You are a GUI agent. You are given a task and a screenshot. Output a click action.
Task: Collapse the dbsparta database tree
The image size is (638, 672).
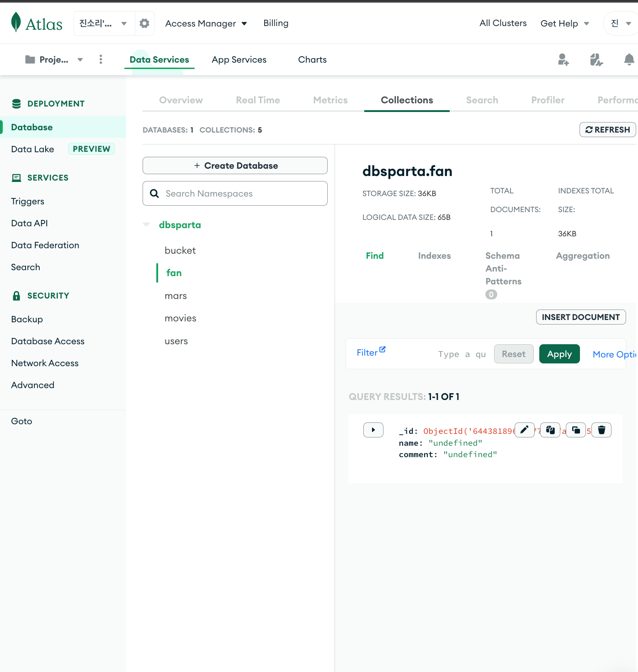pyautogui.click(x=146, y=224)
